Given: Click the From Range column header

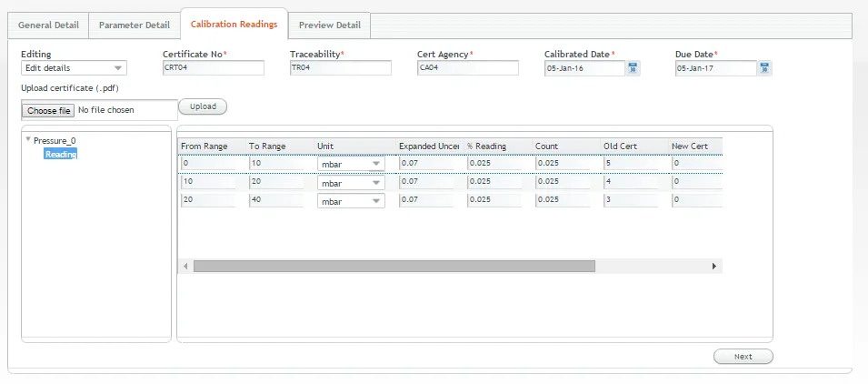Looking at the screenshot, I should tap(211, 147).
